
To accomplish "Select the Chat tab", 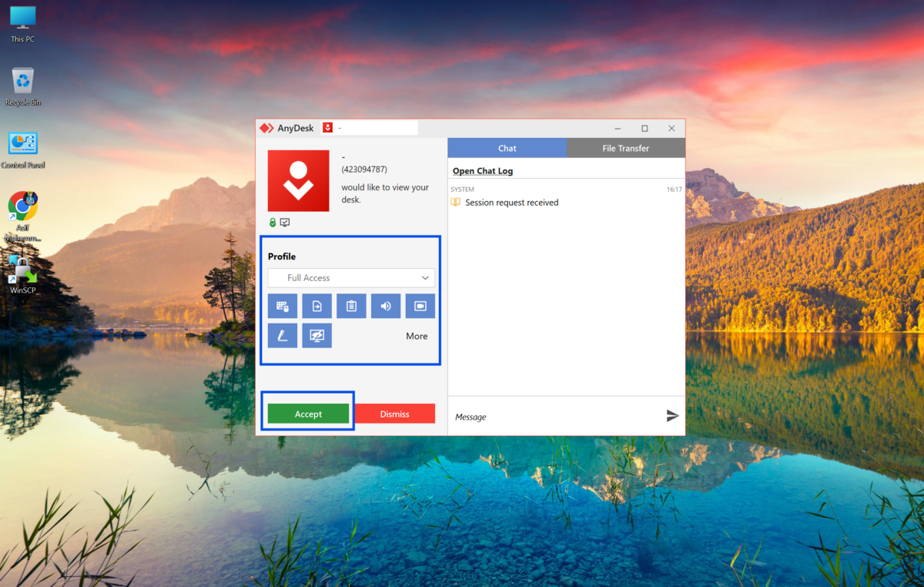I will [x=507, y=148].
